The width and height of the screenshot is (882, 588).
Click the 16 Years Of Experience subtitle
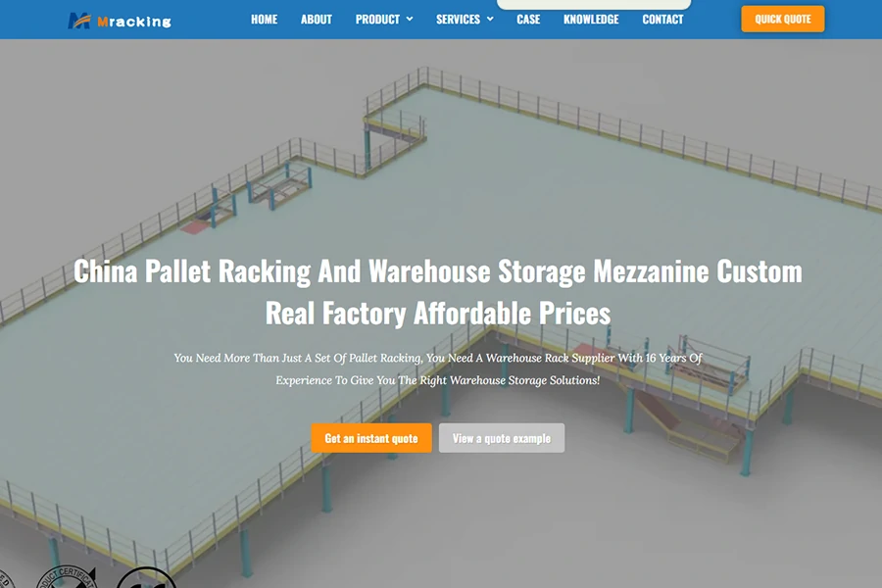[438, 369]
